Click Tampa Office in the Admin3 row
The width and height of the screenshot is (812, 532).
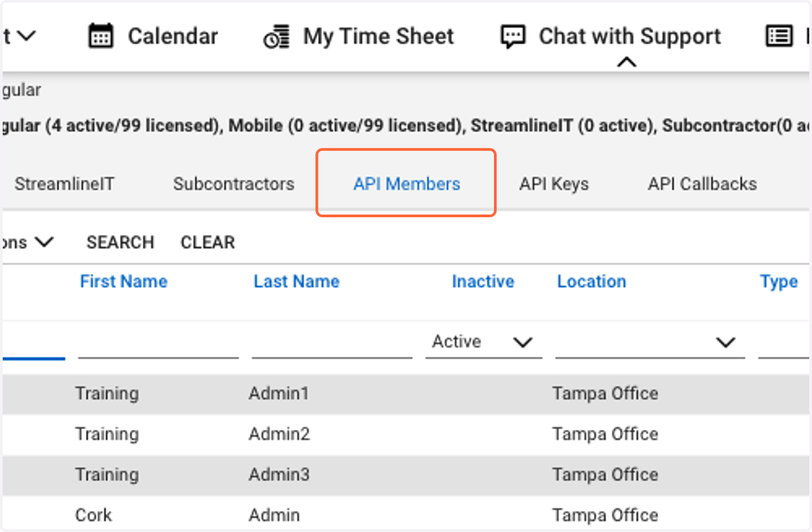[605, 474]
